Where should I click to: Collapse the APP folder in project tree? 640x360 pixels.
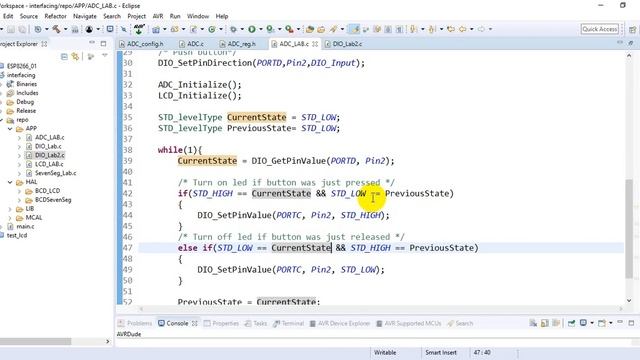click(10, 129)
